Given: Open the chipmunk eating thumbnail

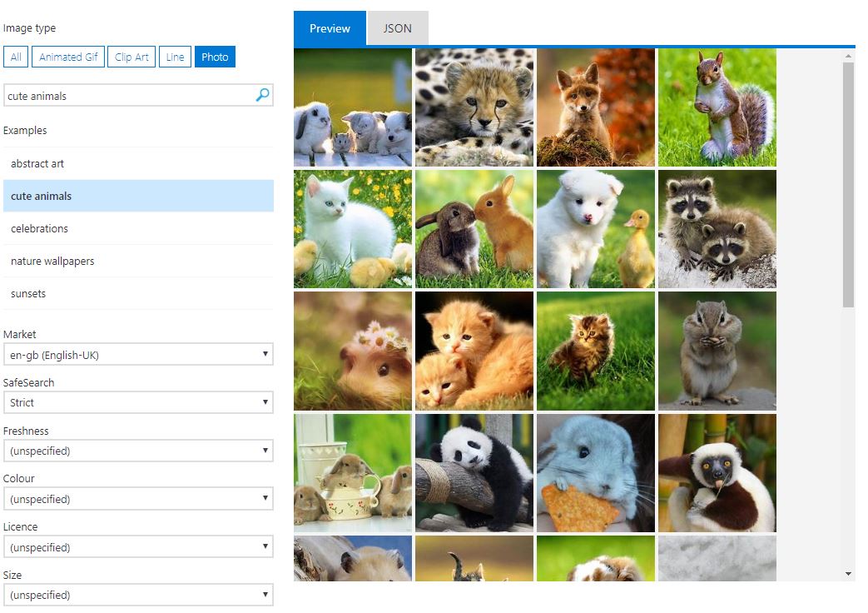Looking at the screenshot, I should pyautogui.click(x=717, y=351).
